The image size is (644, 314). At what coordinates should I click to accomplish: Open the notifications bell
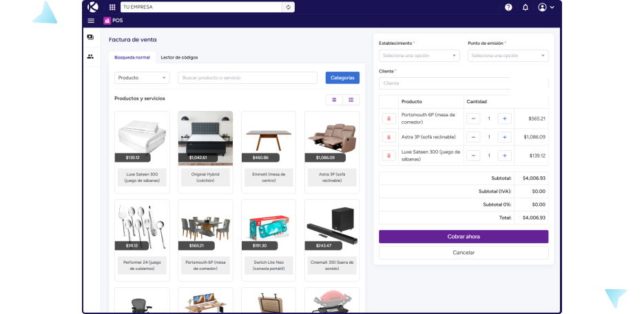click(526, 7)
